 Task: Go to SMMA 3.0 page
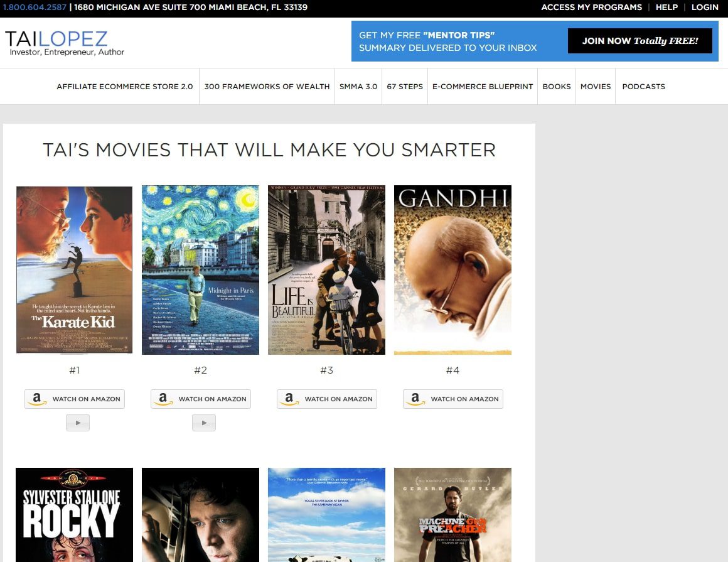tap(358, 87)
